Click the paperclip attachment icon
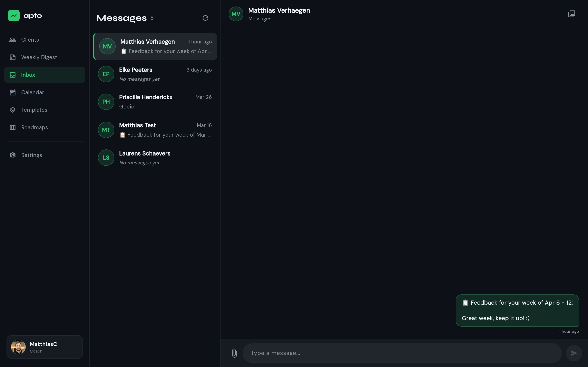This screenshot has width=588, height=367. click(234, 353)
